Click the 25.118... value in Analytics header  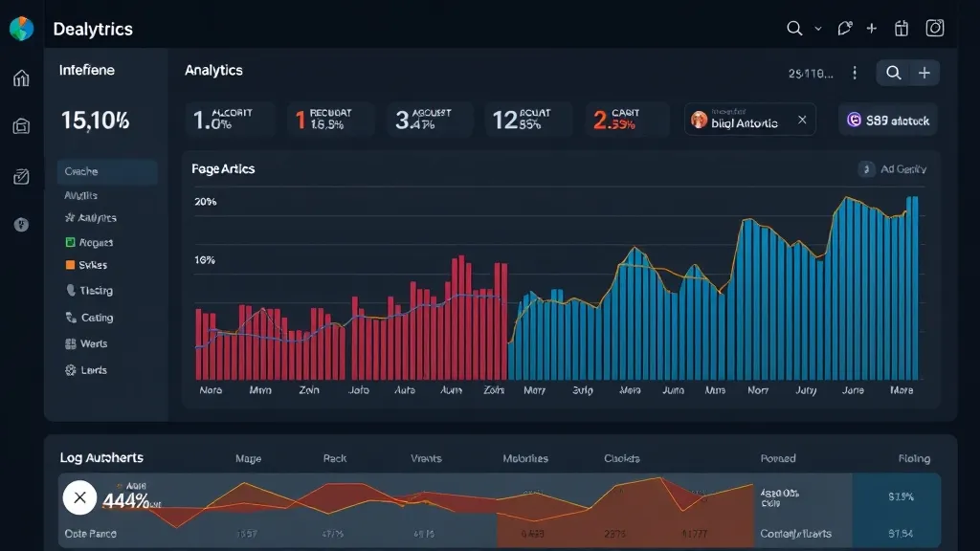click(x=811, y=74)
